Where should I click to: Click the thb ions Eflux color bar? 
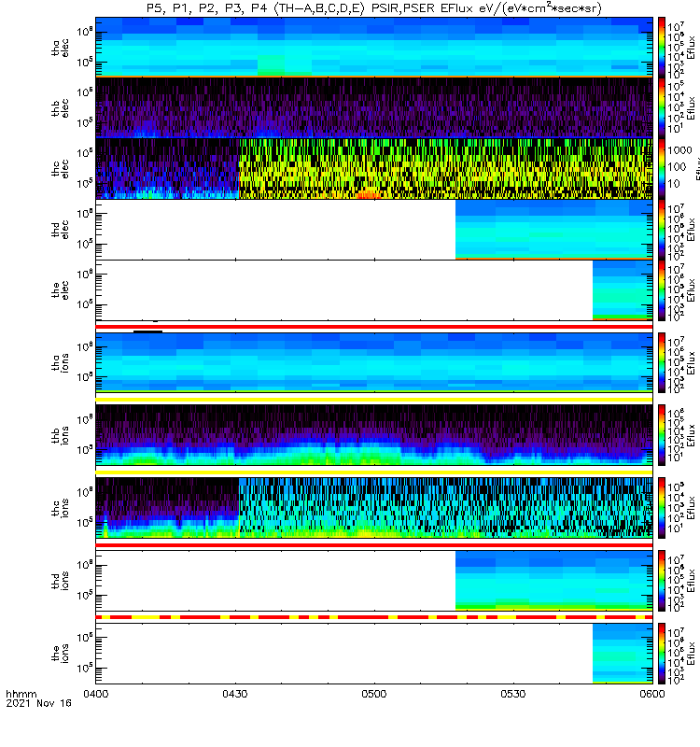(662, 435)
